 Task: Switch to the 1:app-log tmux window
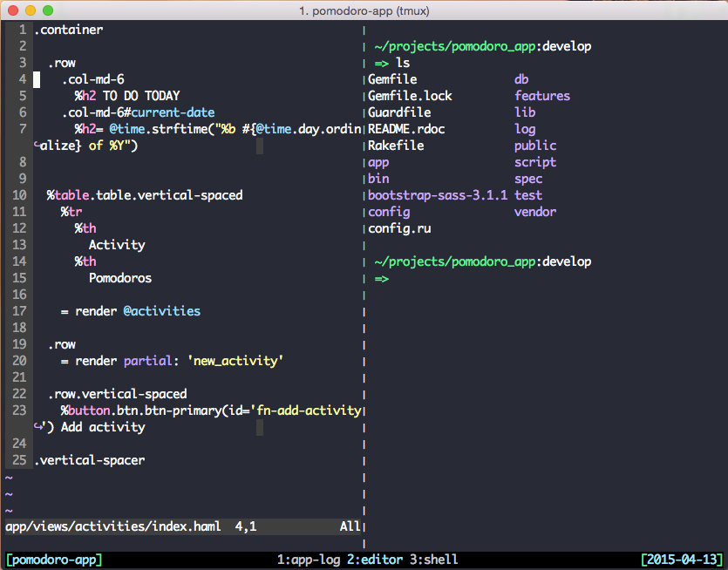pos(309,560)
